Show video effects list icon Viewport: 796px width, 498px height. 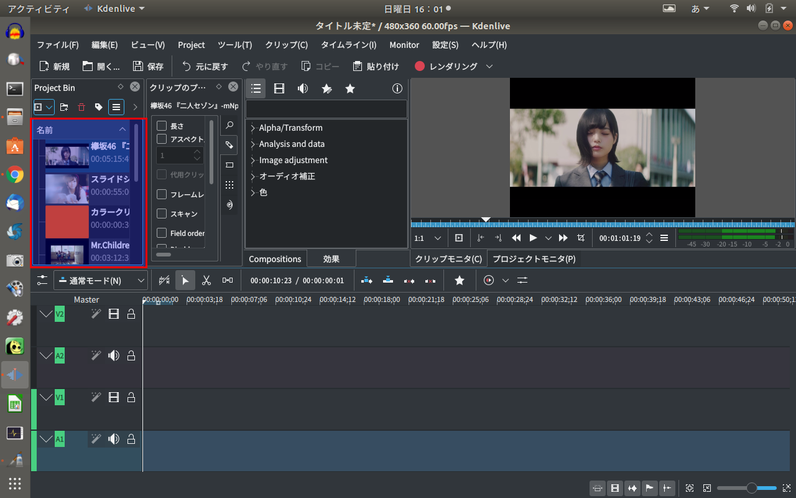[279, 89]
